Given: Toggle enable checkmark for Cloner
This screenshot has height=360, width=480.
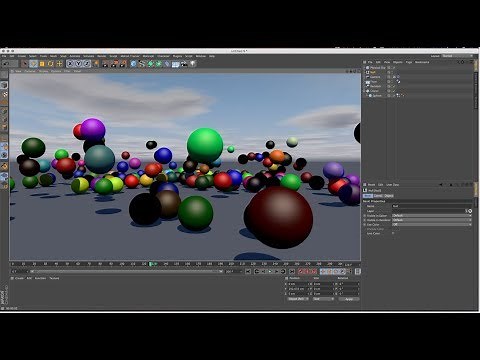Looking at the screenshot, I should (393, 91).
